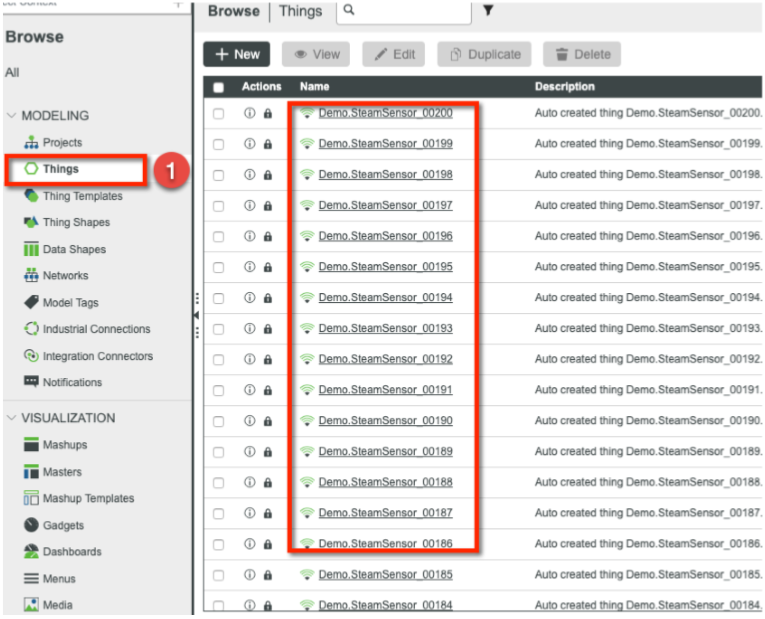This screenshot has height=619, width=765.
Task: Collapse the MODELING section
Action: [11, 116]
